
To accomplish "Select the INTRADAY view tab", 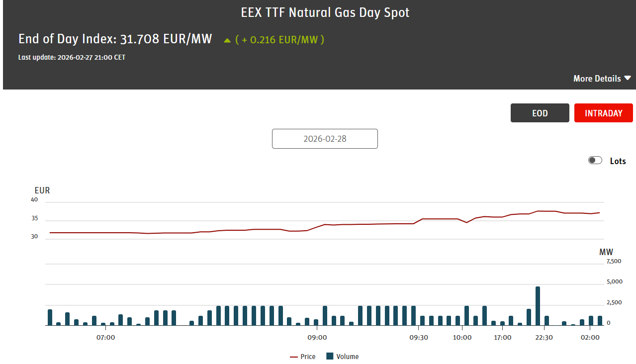I will tap(603, 113).
